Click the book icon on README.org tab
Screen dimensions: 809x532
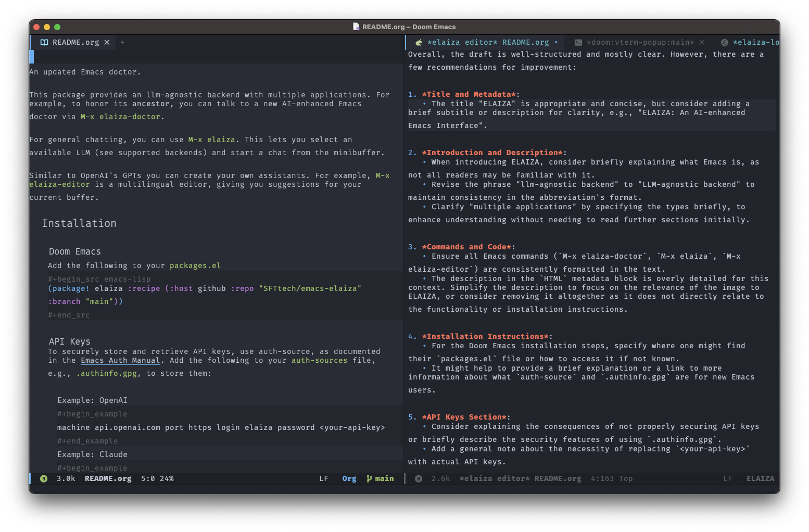coord(44,42)
